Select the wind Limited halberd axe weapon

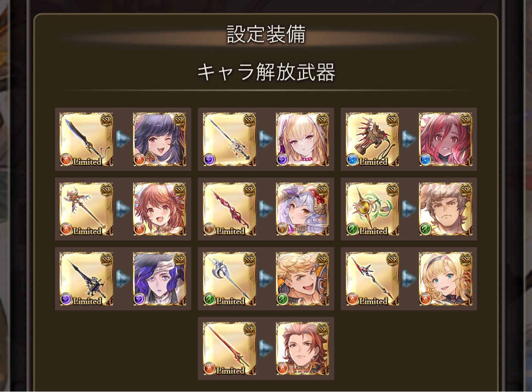[229, 279]
